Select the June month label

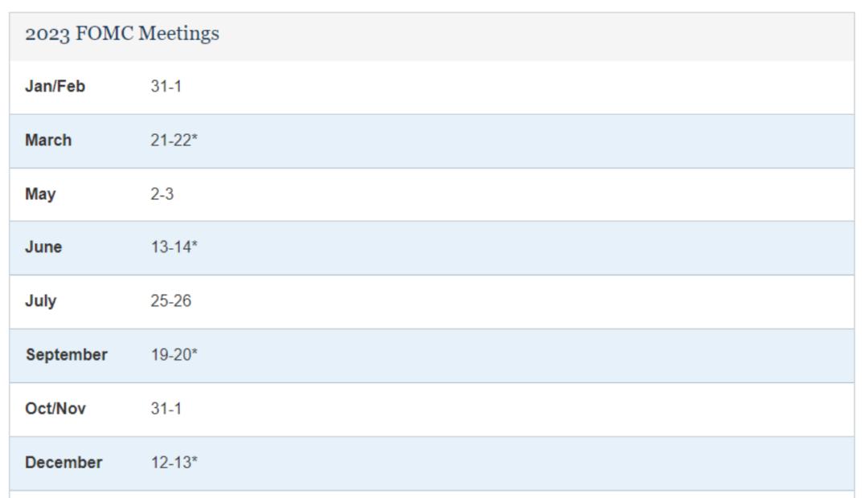coord(43,247)
